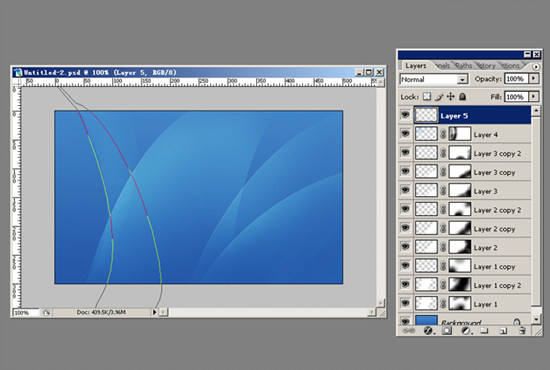Toggle the lock all padlock icon
This screenshot has height=370, width=550.
463,96
